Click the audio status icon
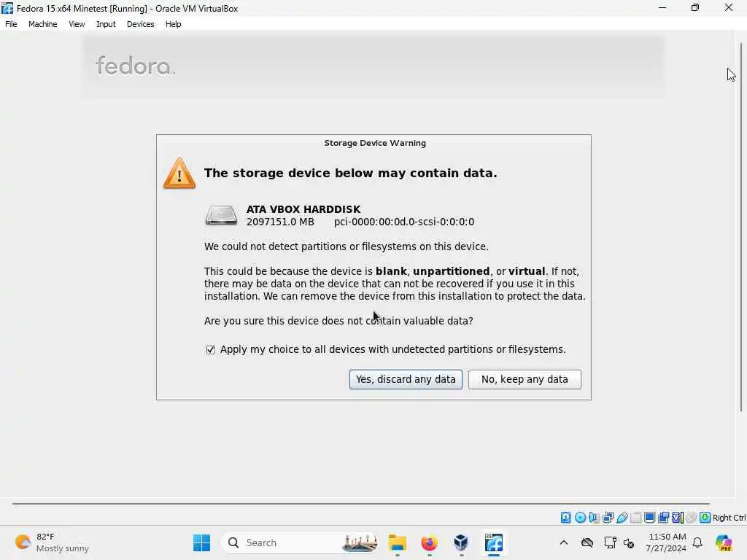Image resolution: width=747 pixels, height=560 pixels. 594,518
